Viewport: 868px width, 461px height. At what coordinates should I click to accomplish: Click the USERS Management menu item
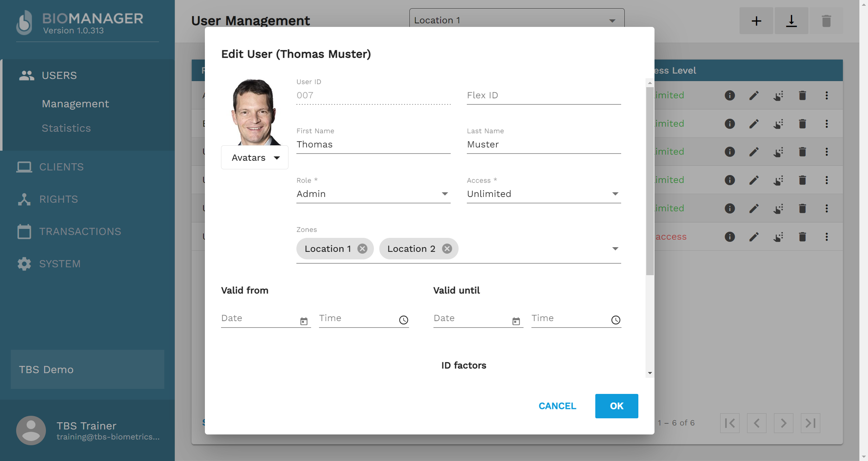75,103
